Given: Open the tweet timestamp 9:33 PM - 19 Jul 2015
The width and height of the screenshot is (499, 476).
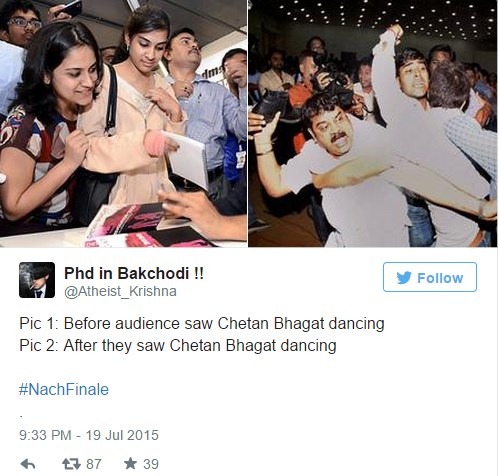Looking at the screenshot, I should click(x=89, y=435).
